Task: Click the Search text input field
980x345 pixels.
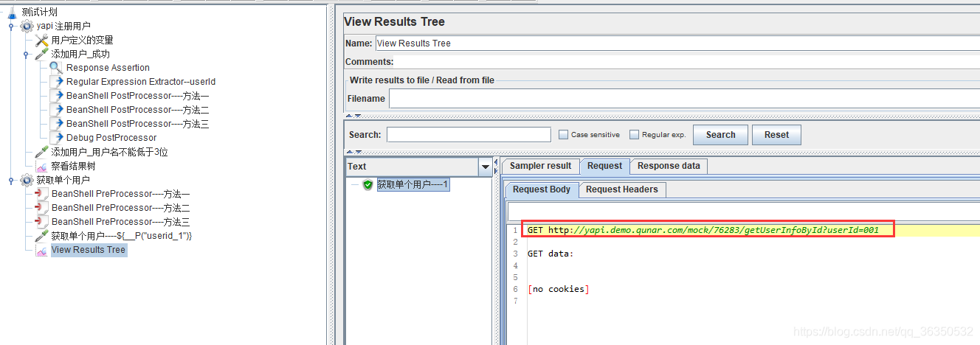Action: [469, 135]
